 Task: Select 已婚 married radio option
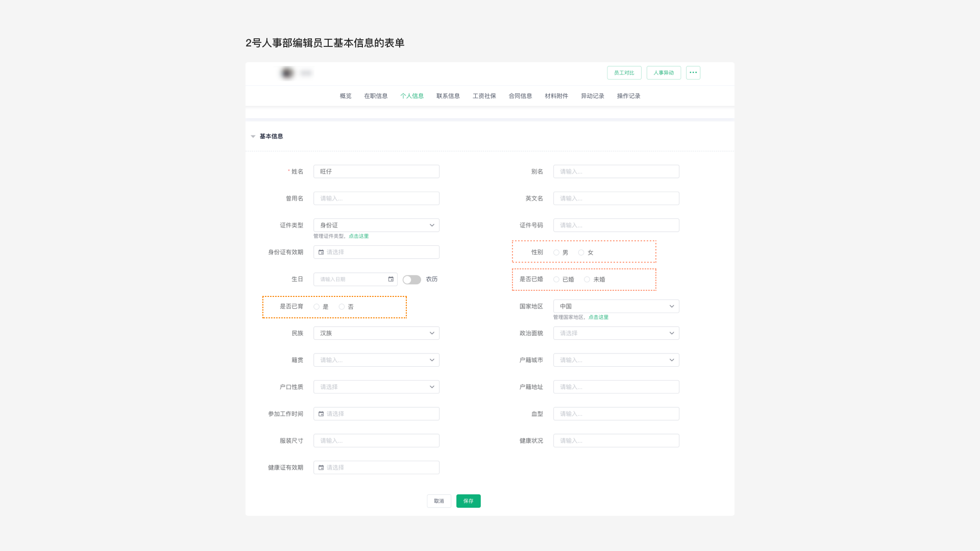(x=556, y=280)
